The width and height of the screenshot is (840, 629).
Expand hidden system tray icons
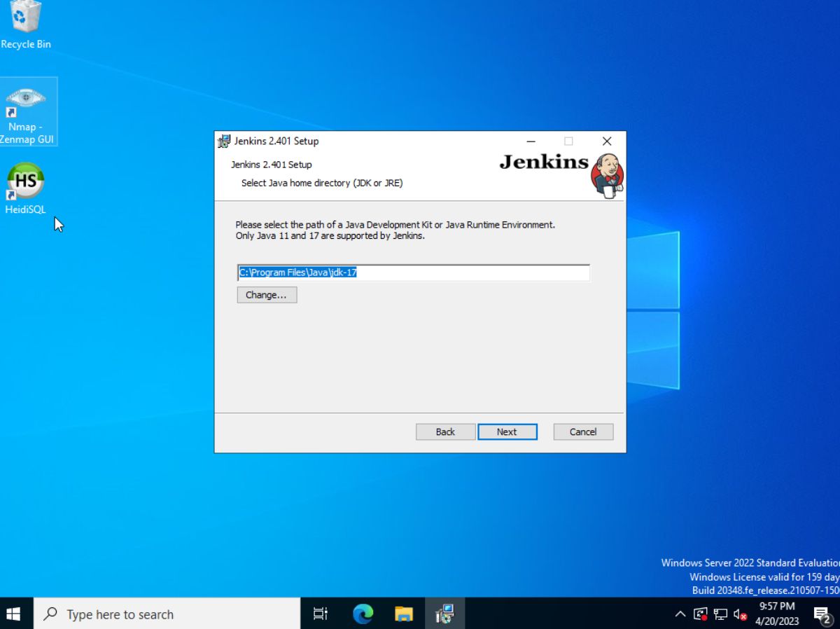(x=680, y=614)
